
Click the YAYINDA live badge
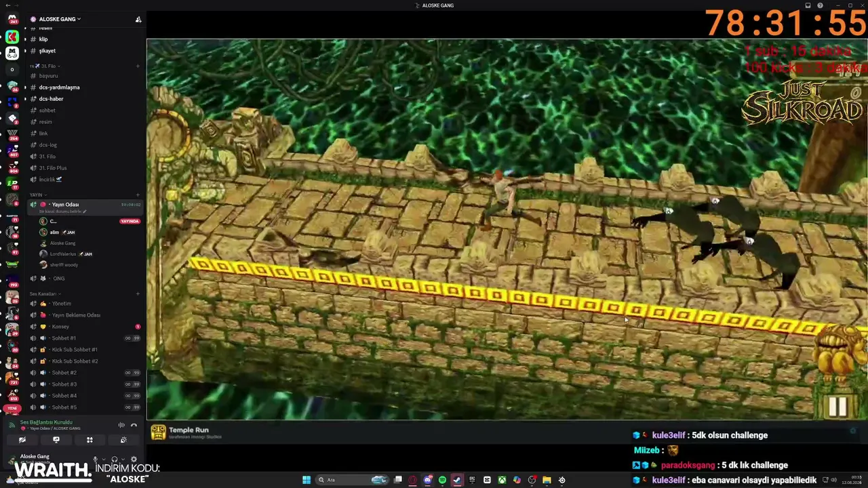click(x=130, y=221)
